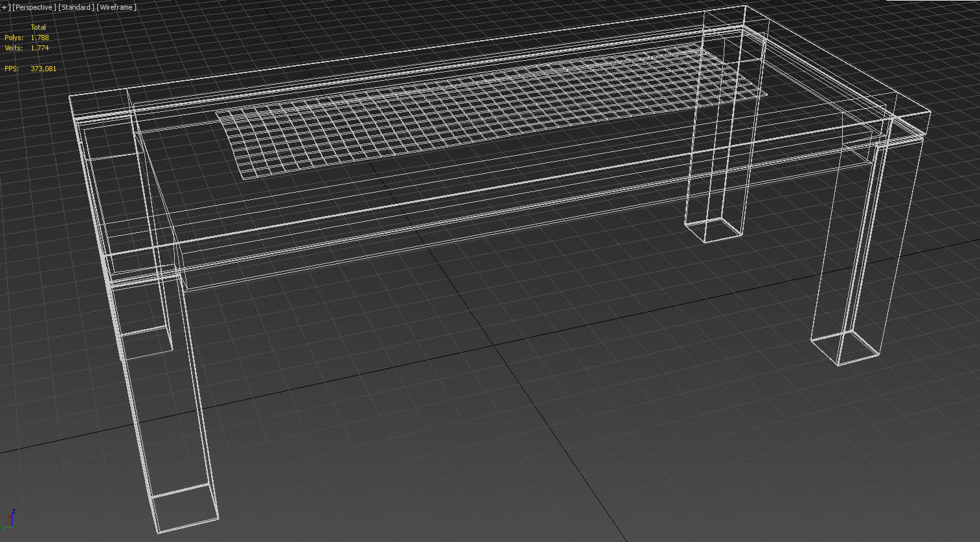980x542 pixels.
Task: Select the subdivided grid plane on tabletop
Action: point(492,111)
